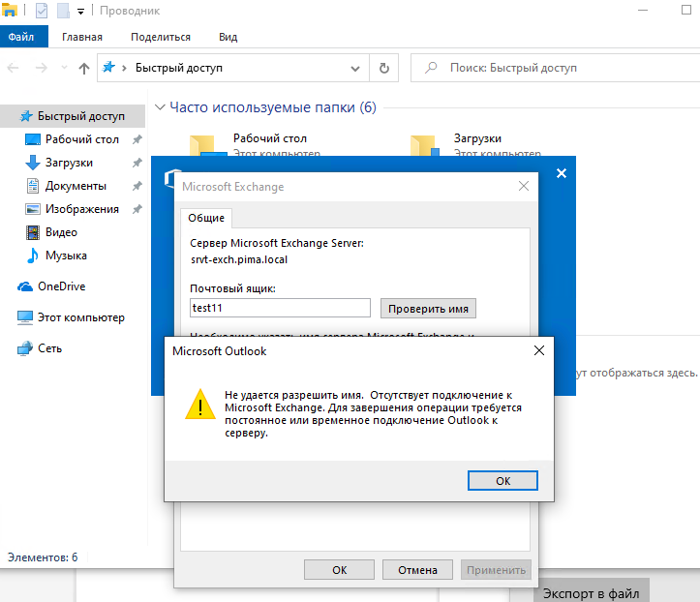Image resolution: width=700 pixels, height=602 pixels.
Task: Click the yellow warning triangle icon
Action: pos(200,404)
